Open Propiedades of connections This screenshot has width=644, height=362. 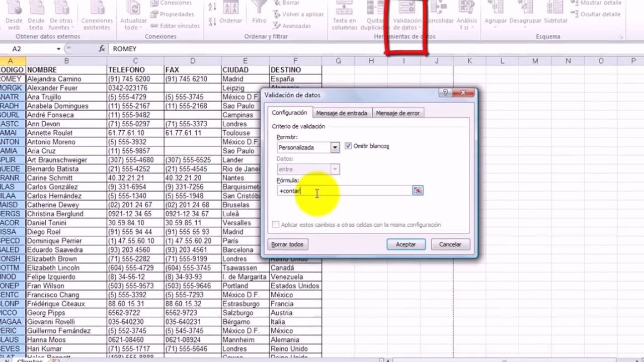click(172, 15)
